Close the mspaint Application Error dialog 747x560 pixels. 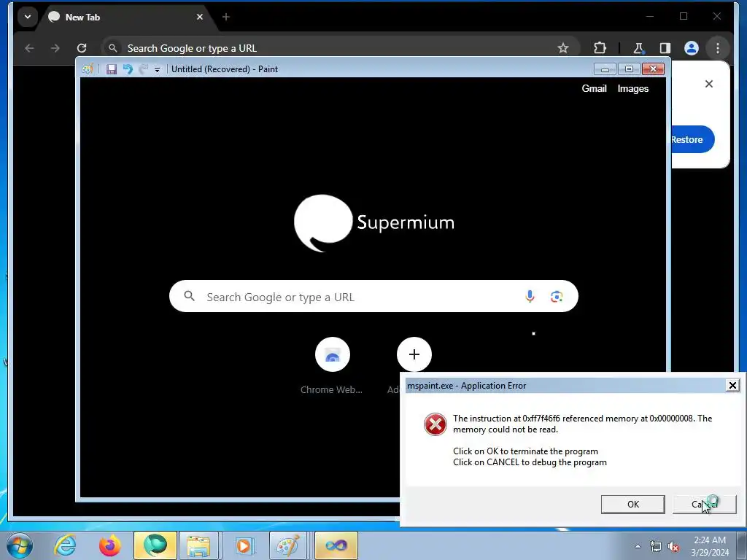click(732, 385)
